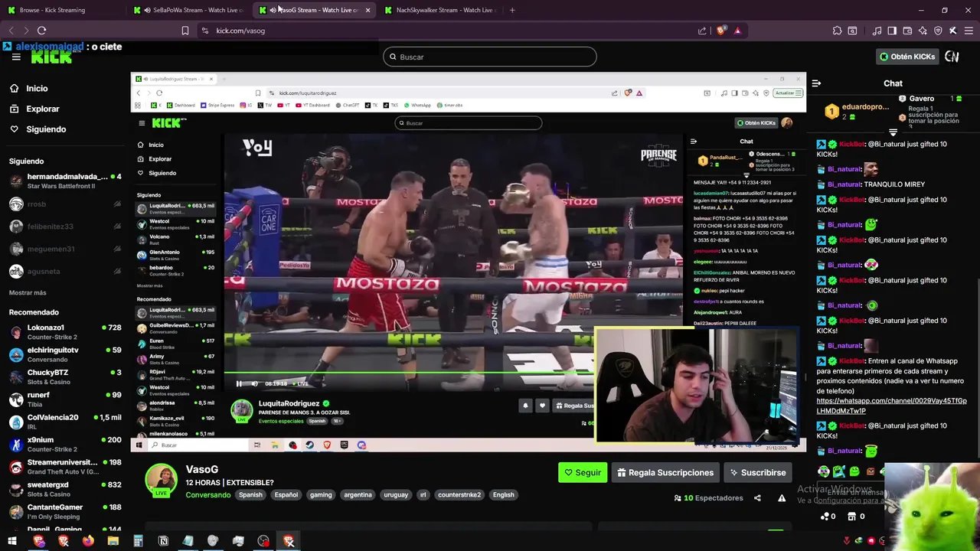Open ChuckyBTZ recommended channel

64,377
